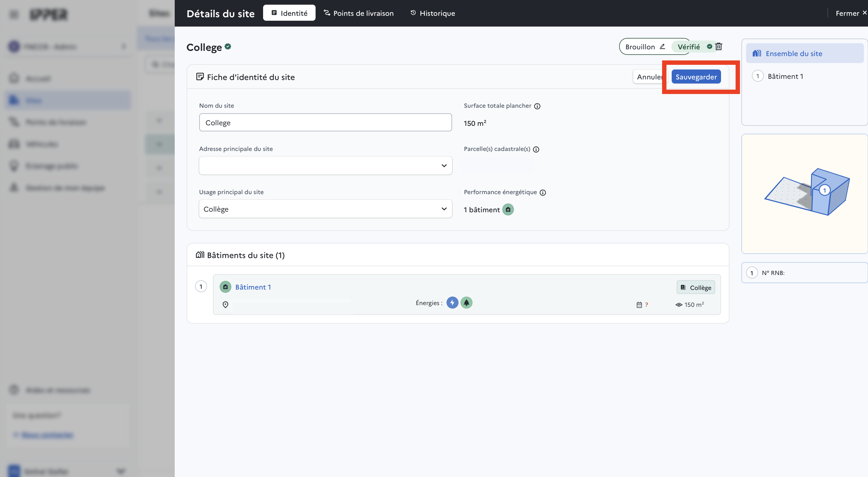Close the site details panel with Fermer

850,13
